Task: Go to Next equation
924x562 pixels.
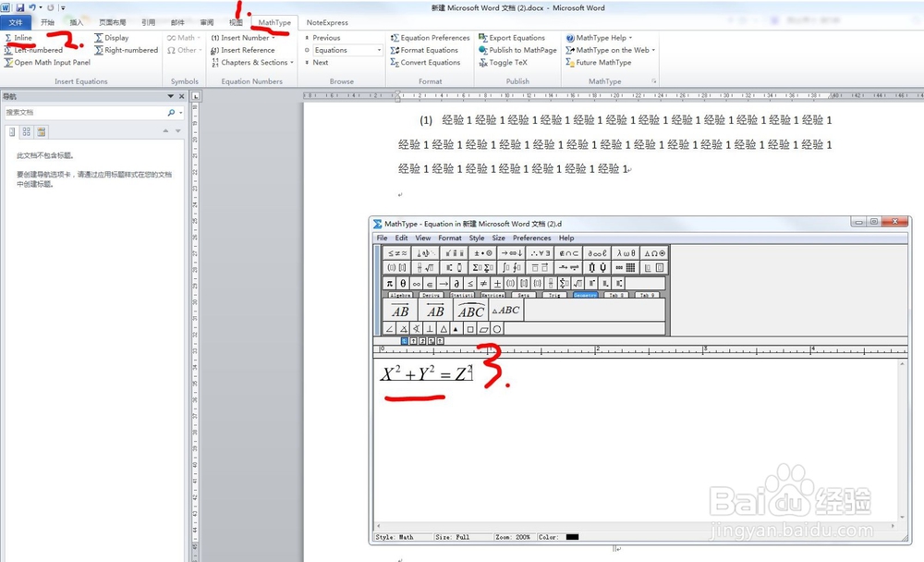Action: click(x=316, y=63)
